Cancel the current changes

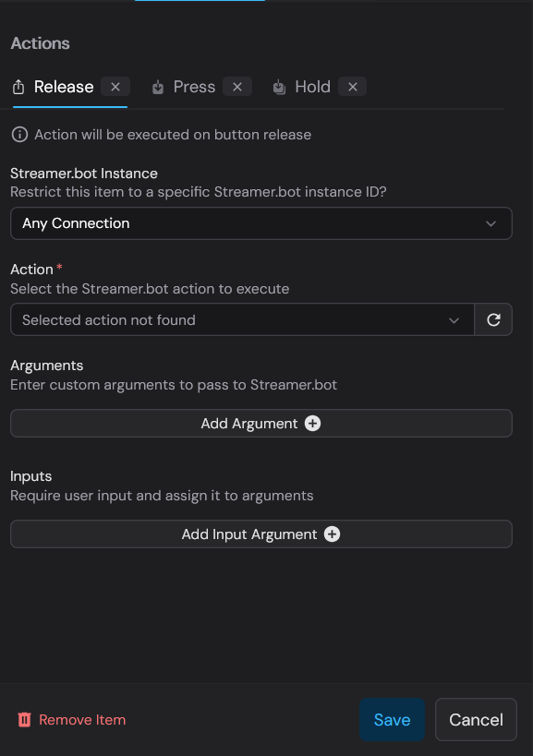(x=476, y=719)
